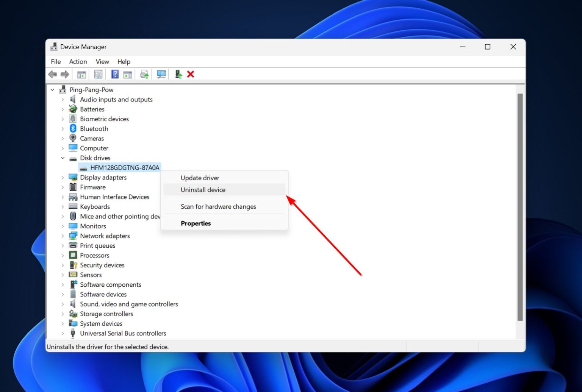This screenshot has height=392, width=582.
Task: Click the Update driver software toolbar icon
Action: tap(144, 74)
